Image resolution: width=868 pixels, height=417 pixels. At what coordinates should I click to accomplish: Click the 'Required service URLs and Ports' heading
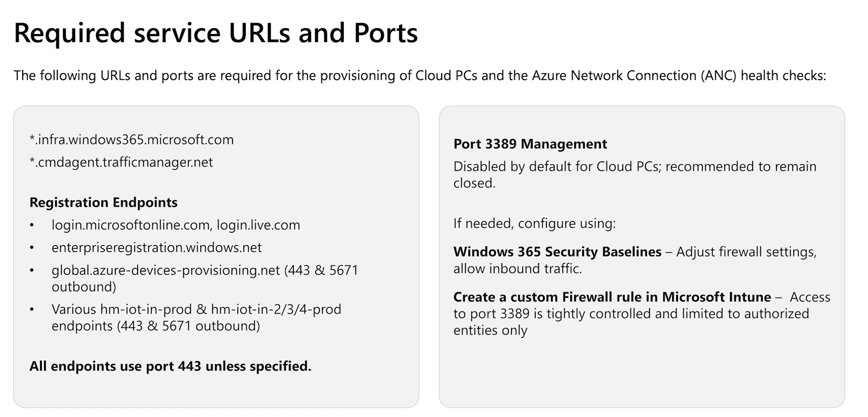216,33
